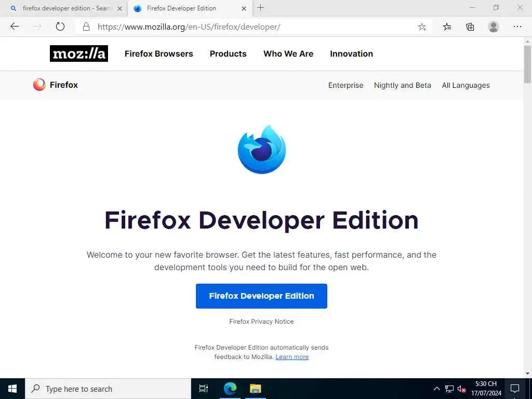Viewport: 532px width, 399px height.
Task: Click the scrollbar down arrow
Action: [x=527, y=374]
